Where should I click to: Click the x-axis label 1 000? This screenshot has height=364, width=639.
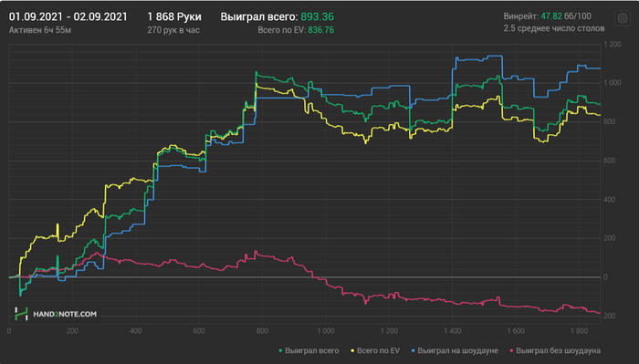tap(326, 331)
